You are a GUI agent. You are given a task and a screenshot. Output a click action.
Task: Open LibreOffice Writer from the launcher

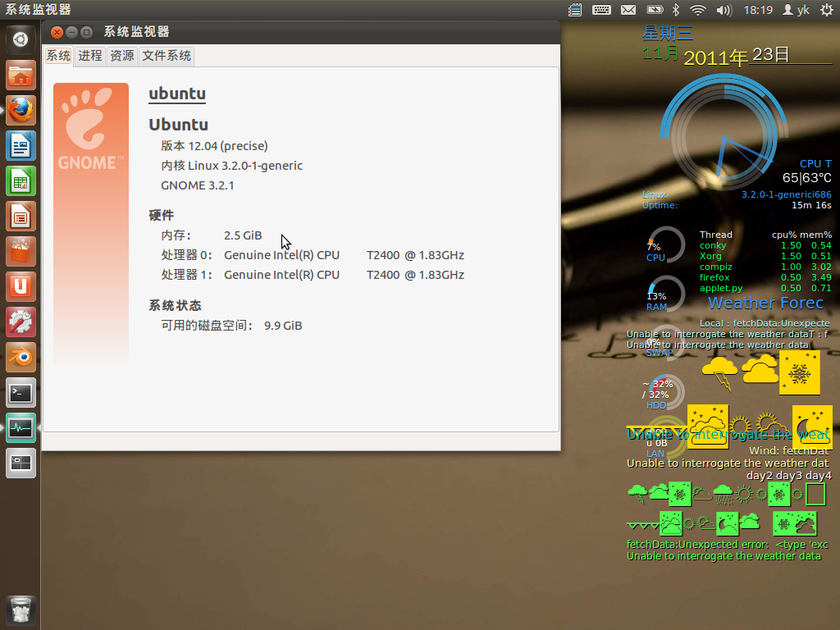tap(21, 146)
